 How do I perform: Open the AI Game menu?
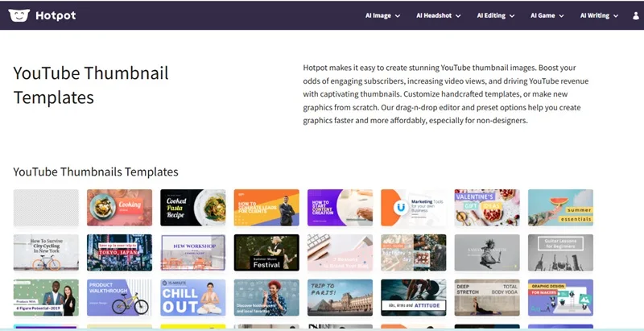click(547, 15)
